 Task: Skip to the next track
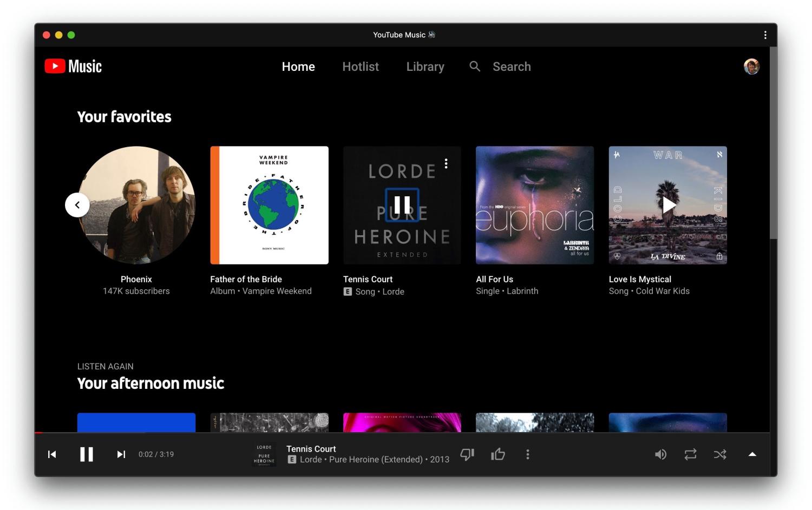tap(121, 454)
